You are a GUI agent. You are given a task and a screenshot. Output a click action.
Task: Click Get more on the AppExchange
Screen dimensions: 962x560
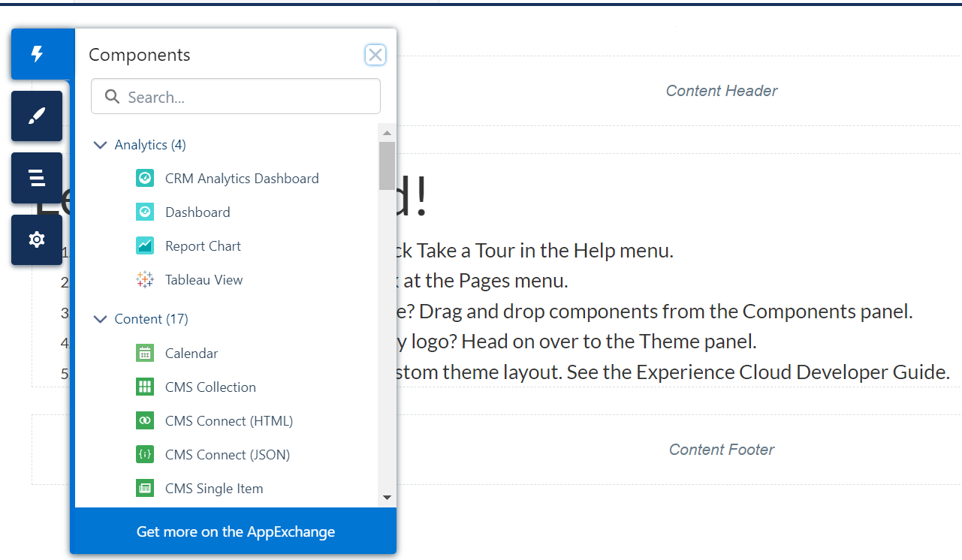[x=235, y=531]
